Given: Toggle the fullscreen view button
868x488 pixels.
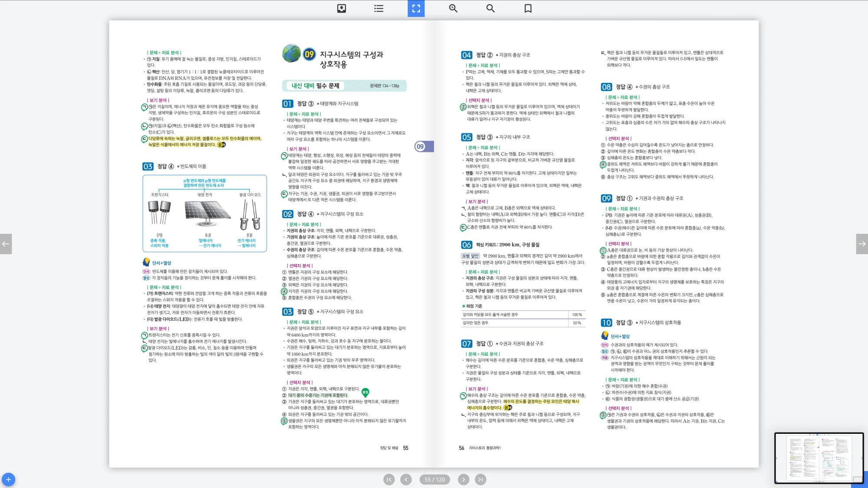Looking at the screenshot, I should 416,8.
